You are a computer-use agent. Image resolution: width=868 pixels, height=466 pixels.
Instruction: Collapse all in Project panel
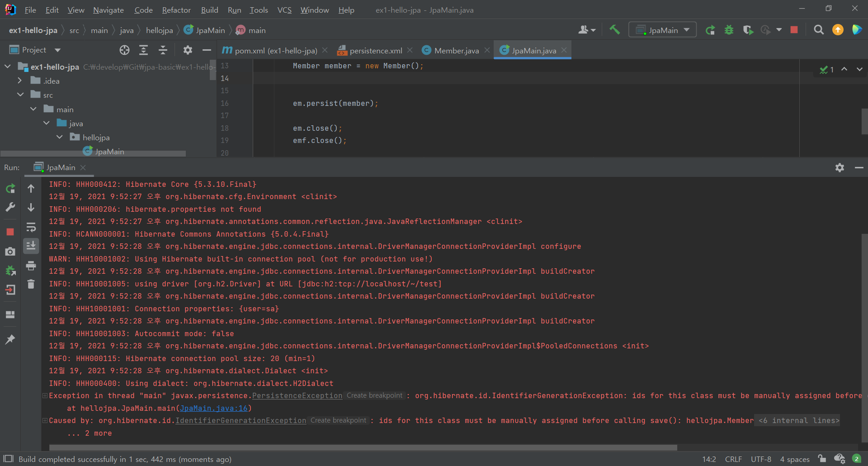pos(163,50)
